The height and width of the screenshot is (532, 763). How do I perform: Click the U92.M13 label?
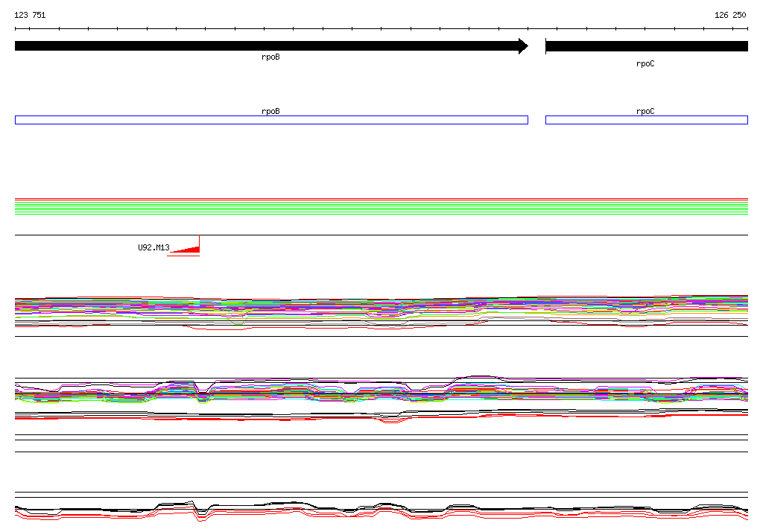coord(153,247)
